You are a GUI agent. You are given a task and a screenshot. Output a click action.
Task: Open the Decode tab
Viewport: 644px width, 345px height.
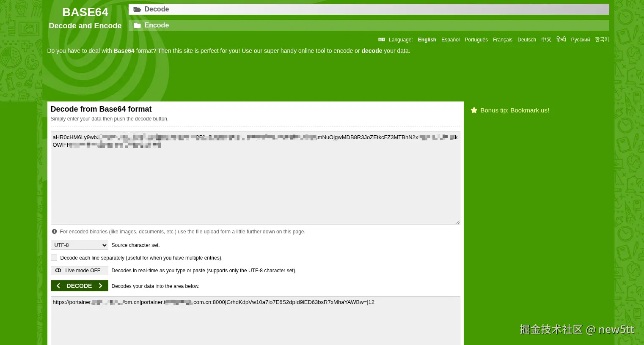(x=369, y=9)
